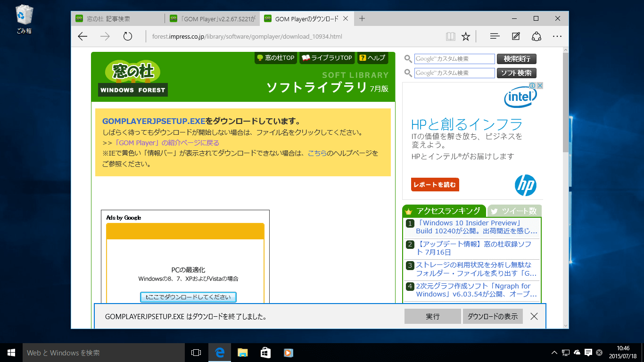Open reading view book icon
Viewport: 644px width, 362px height.
(x=451, y=36)
